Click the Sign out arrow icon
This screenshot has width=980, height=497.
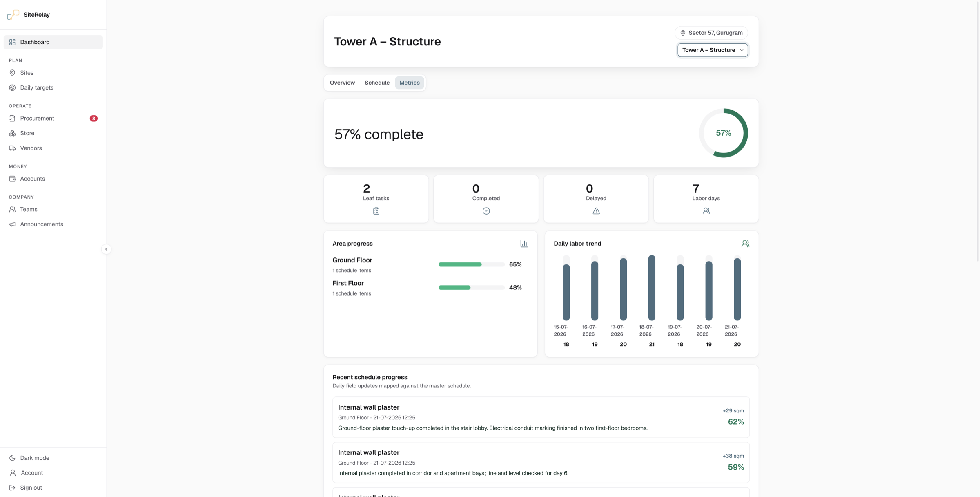[12, 488]
